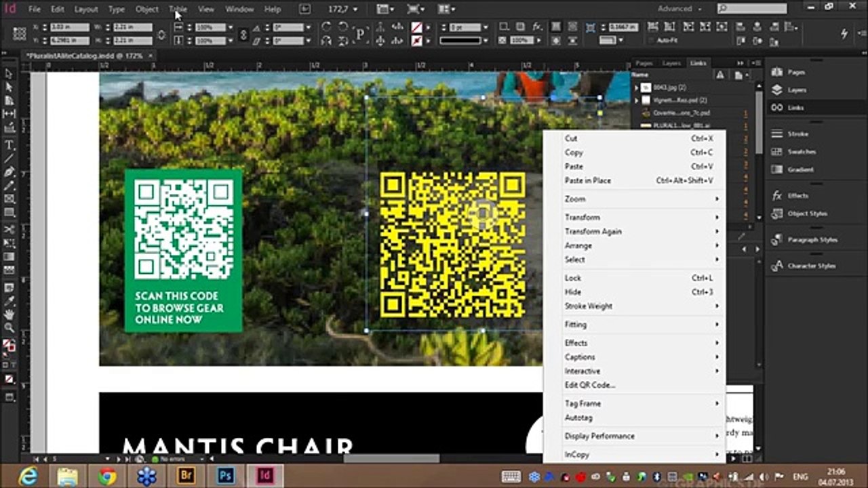This screenshot has height=488, width=868.
Task: Open the Arrange Documents dropdown
Action: tap(447, 9)
